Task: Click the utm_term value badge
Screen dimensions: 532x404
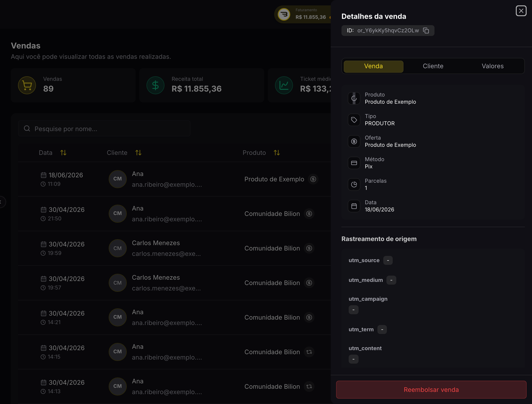Action: click(382, 329)
